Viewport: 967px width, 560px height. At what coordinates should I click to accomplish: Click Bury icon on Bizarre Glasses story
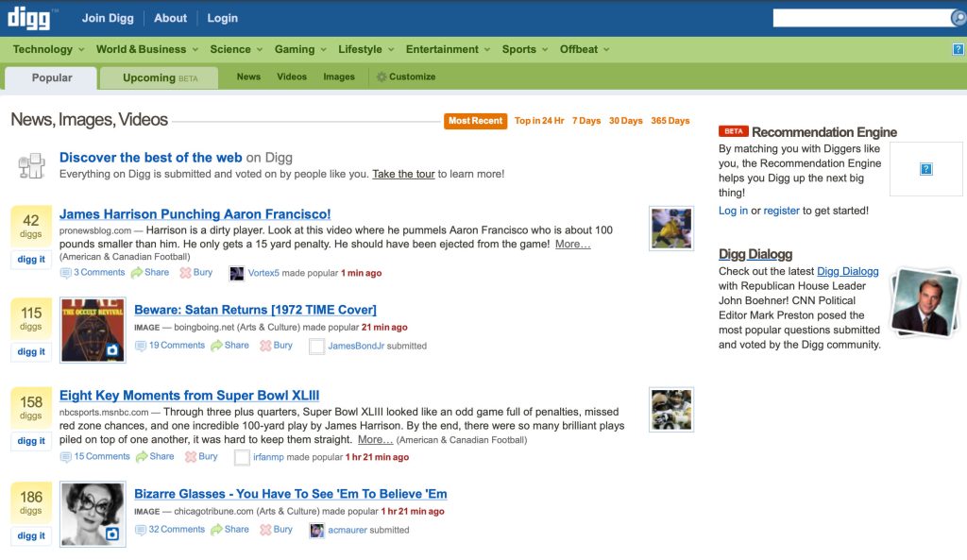pos(265,530)
